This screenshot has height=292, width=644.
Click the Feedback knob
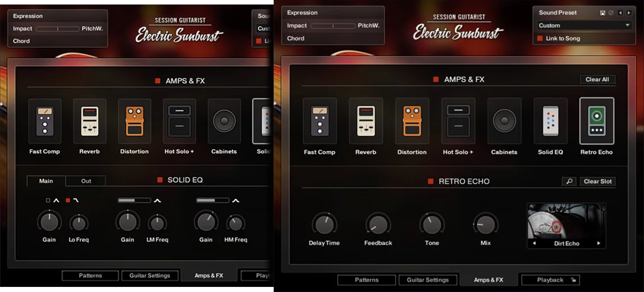378,225
